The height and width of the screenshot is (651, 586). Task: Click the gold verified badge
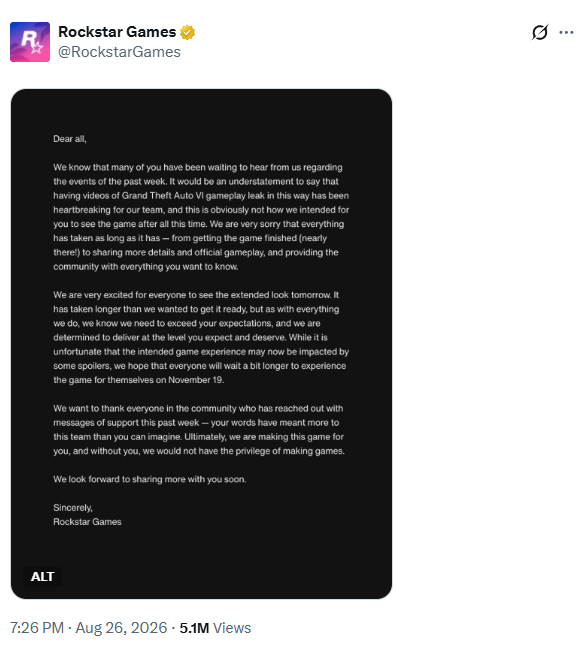[188, 32]
